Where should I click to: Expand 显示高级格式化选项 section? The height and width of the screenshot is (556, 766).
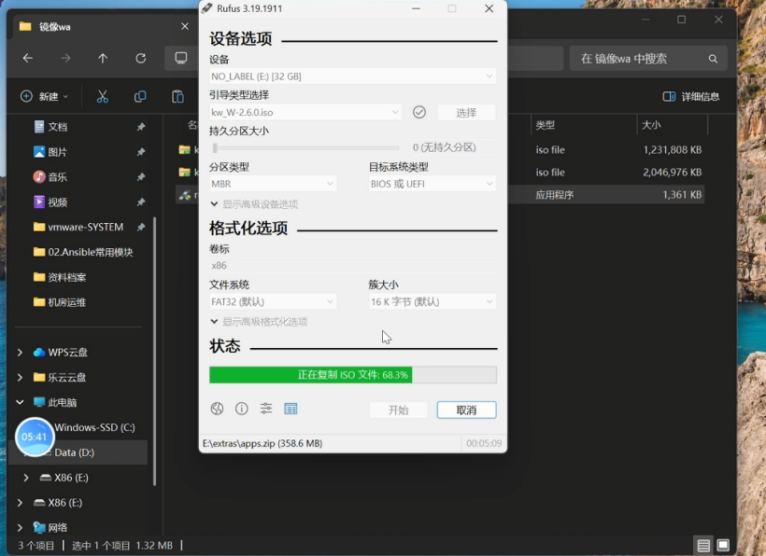coord(259,321)
